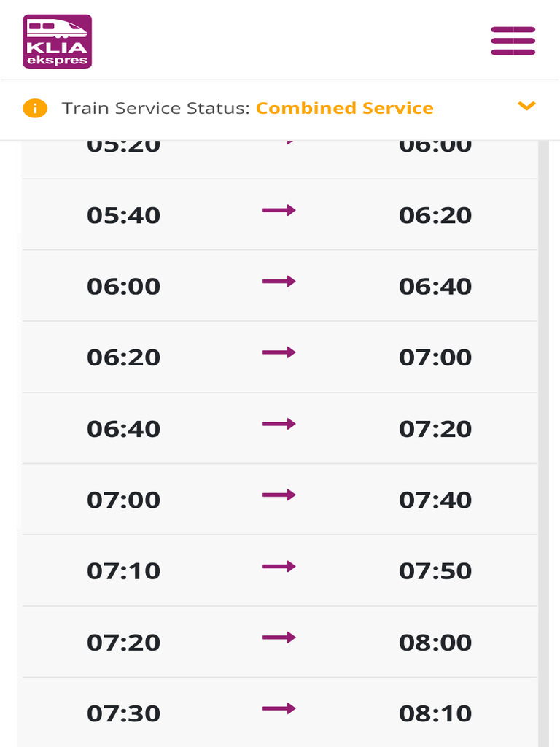
Task: Click the 07:50 arrival time
Action: (x=435, y=571)
